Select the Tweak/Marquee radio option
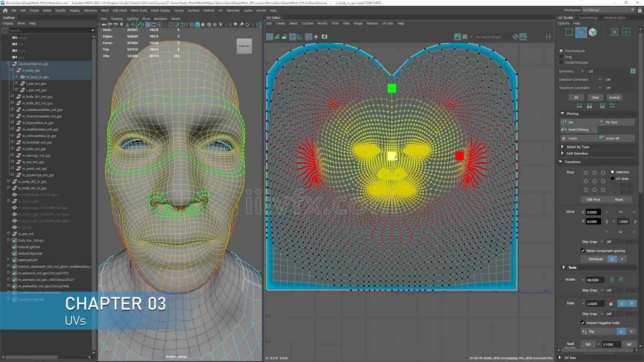Screen dimensions: 644x362 561,62
